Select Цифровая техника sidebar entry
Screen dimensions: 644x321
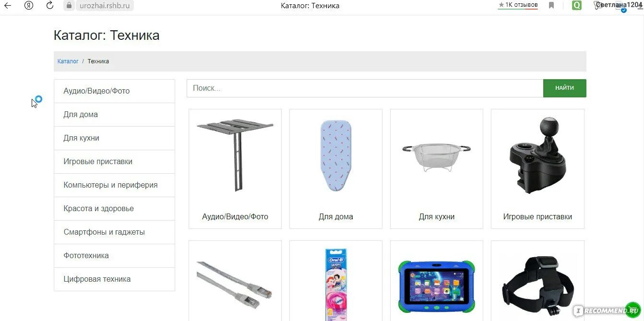tap(114, 279)
